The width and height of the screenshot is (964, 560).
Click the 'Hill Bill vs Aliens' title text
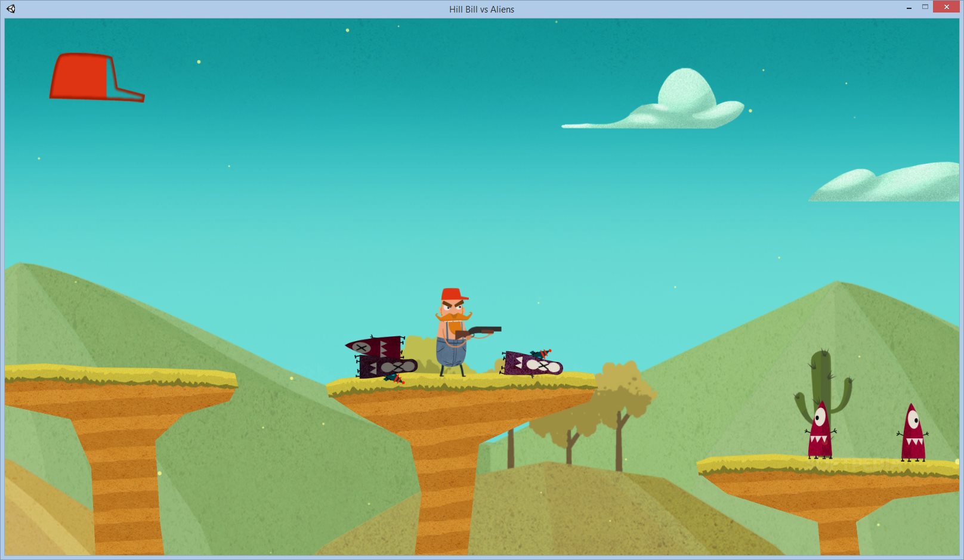coord(481,10)
